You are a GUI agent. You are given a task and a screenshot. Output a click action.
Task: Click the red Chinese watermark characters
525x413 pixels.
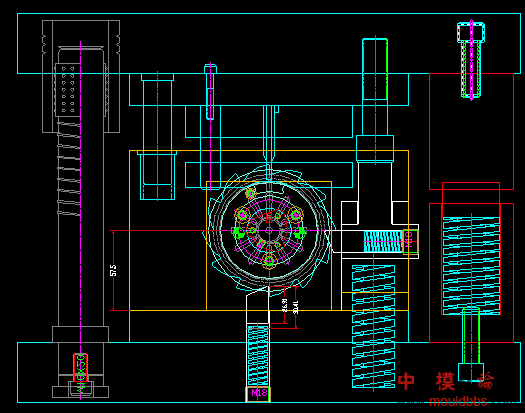click(x=446, y=381)
